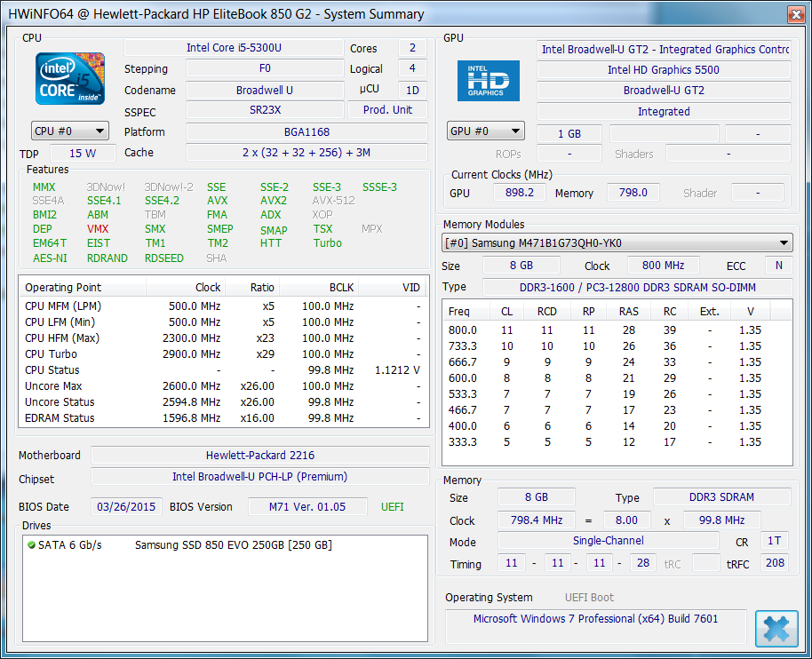Click the Turbo feature flag
Screen dimensions: 812x659
(x=327, y=242)
